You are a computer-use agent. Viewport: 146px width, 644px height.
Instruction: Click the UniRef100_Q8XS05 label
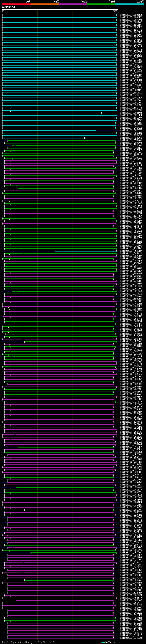tap(131, 143)
